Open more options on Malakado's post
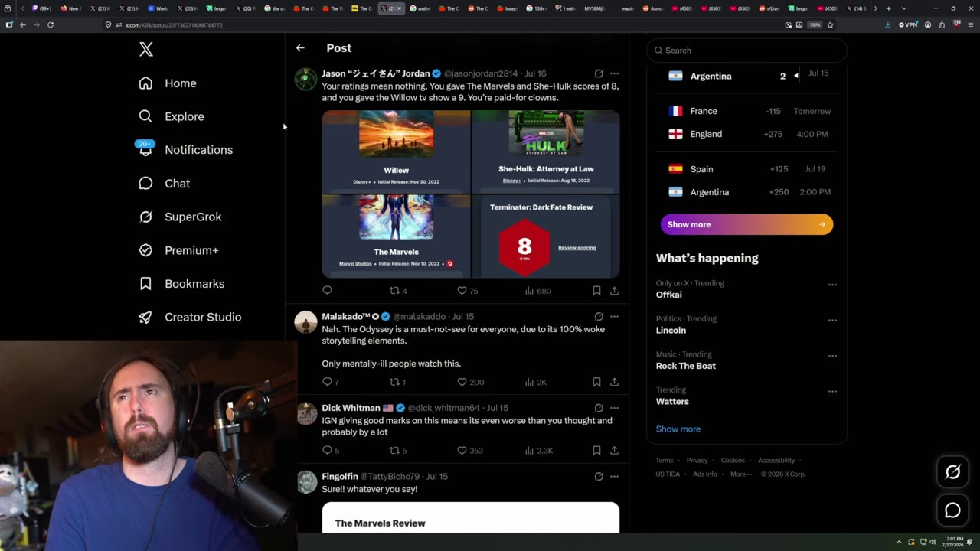Image resolution: width=980 pixels, height=551 pixels. [x=614, y=316]
